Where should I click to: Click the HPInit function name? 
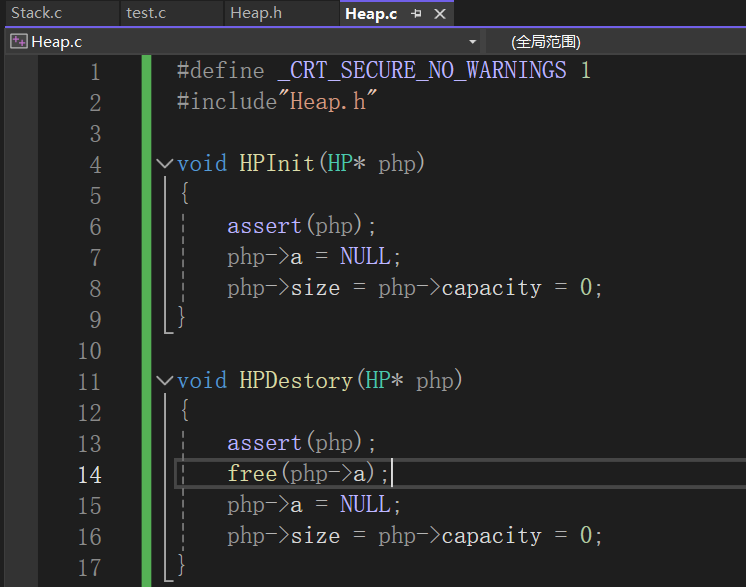(277, 163)
